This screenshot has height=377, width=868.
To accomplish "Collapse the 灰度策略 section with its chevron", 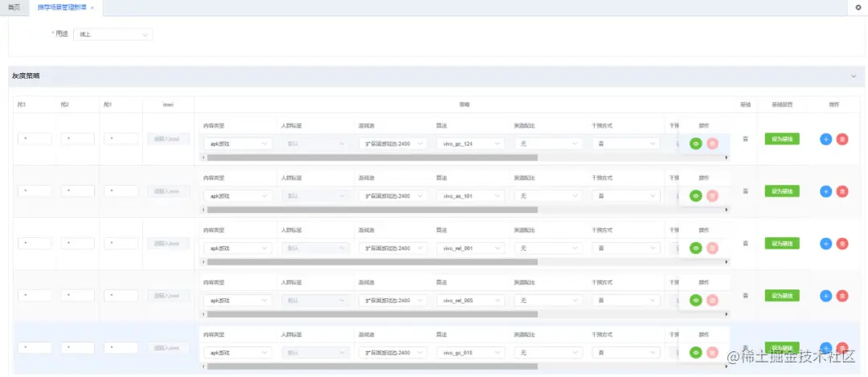I will click(853, 76).
